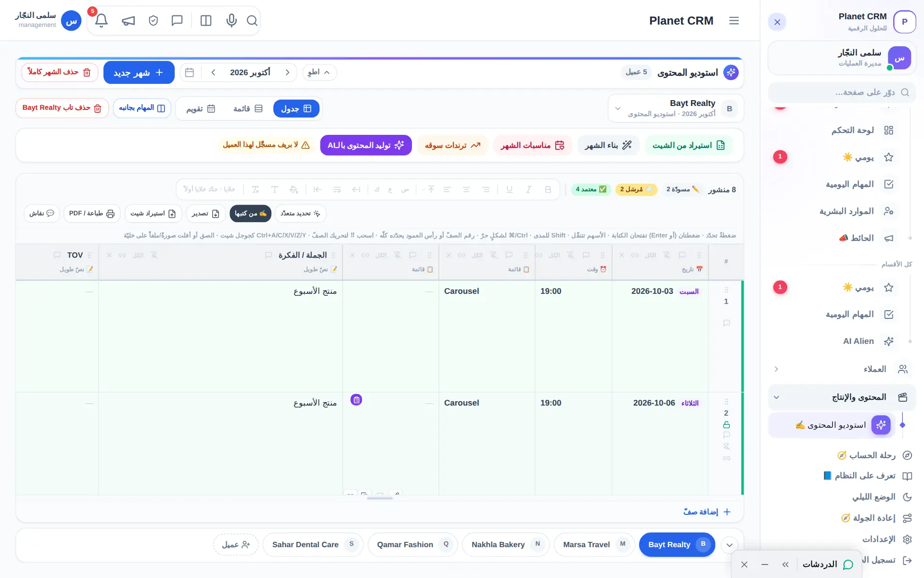Open the calendar picker icon near month
The height and width of the screenshot is (578, 924).
coord(190,72)
